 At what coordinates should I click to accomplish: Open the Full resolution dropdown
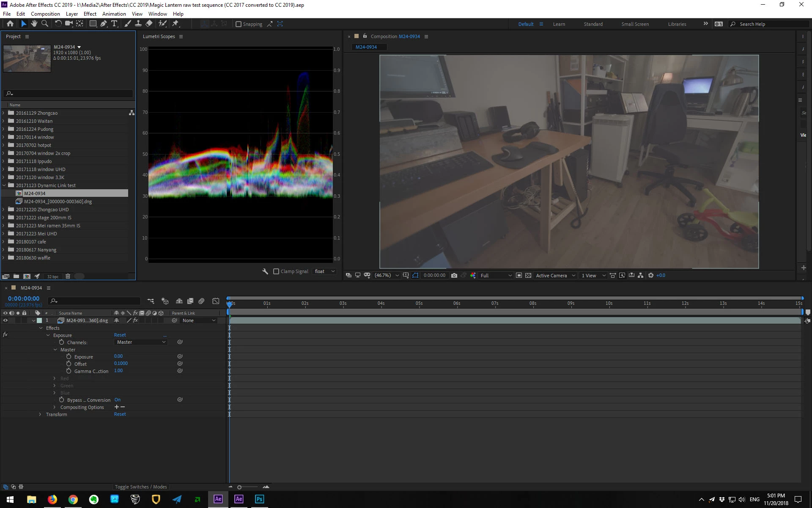[x=496, y=275]
